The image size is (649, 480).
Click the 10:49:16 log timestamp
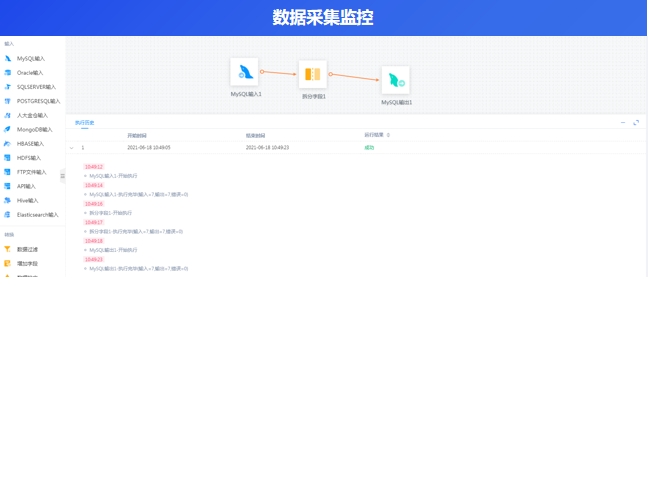click(94, 204)
